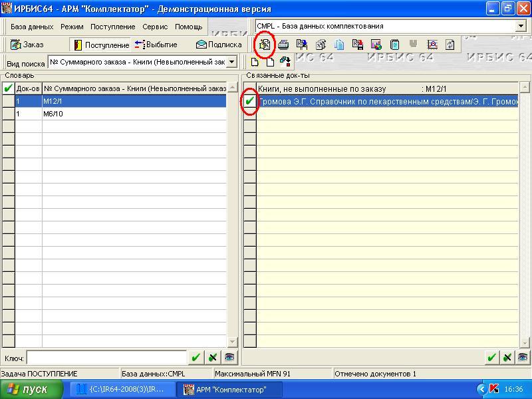Image resolution: width=532 pixels, height=399 pixels.
Task: Click the green checkmark below linked documents
Action: tap(491, 358)
